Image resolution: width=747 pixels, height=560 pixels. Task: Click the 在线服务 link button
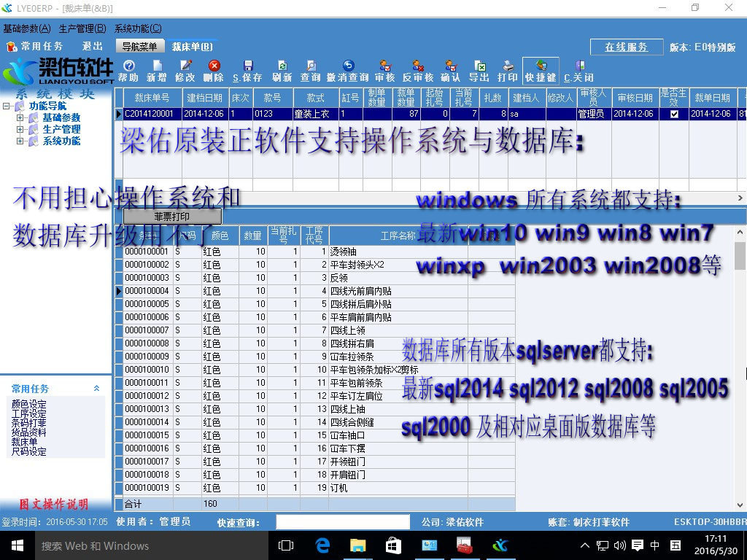click(627, 47)
